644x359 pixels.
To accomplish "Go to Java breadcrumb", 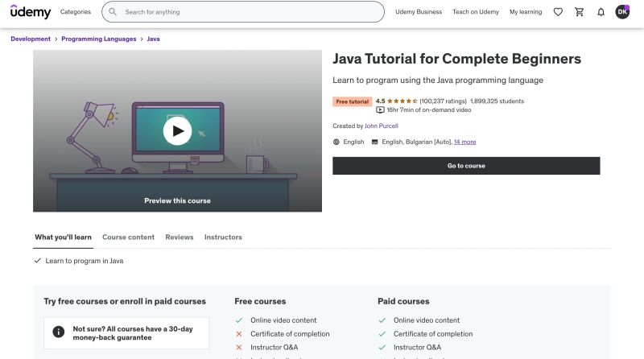I will coord(153,39).
